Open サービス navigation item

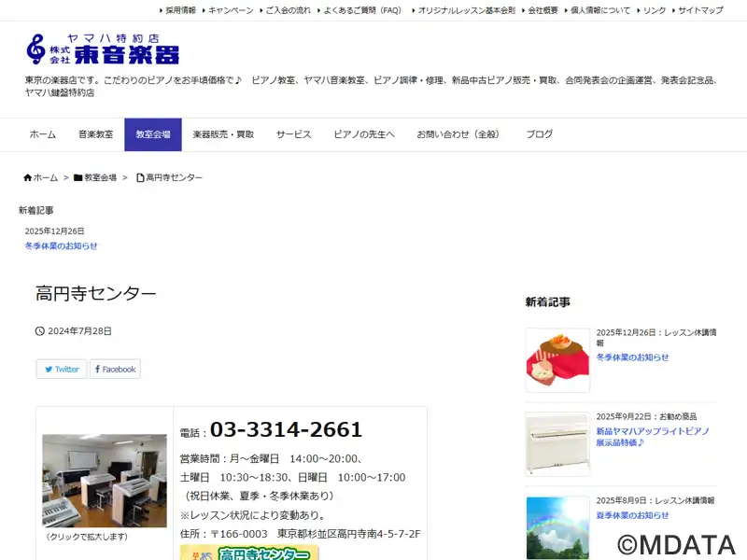click(294, 134)
